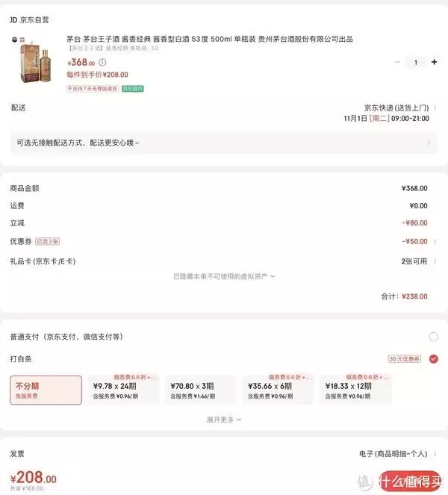Choose the ¥35.66 x 6期 installment plan
The image size is (448, 495).
tap(278, 390)
